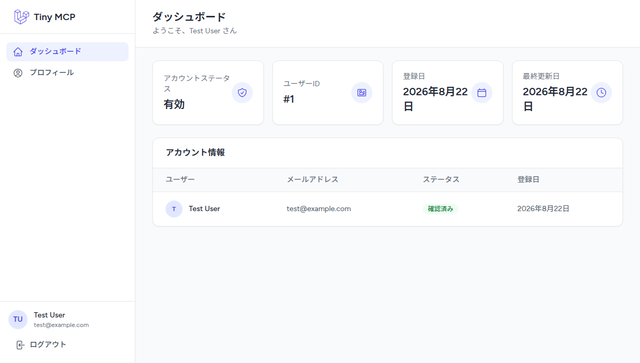This screenshot has width=640, height=363.
Task: Click the メールアドレス column header
Action: (312, 180)
